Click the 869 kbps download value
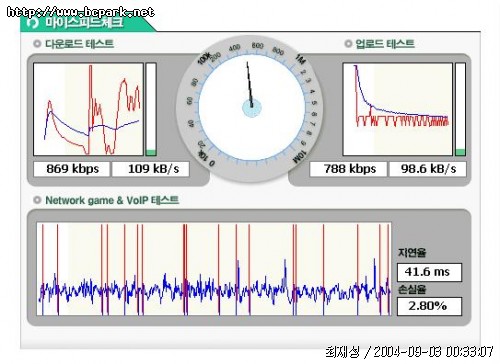Image resolution: width=500 pixels, height=364 pixels. tap(72, 169)
